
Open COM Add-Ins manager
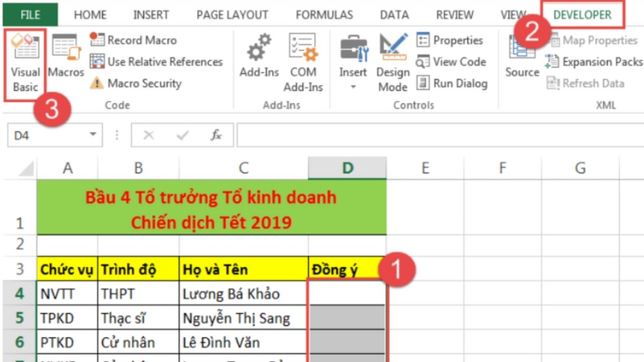coord(303,64)
